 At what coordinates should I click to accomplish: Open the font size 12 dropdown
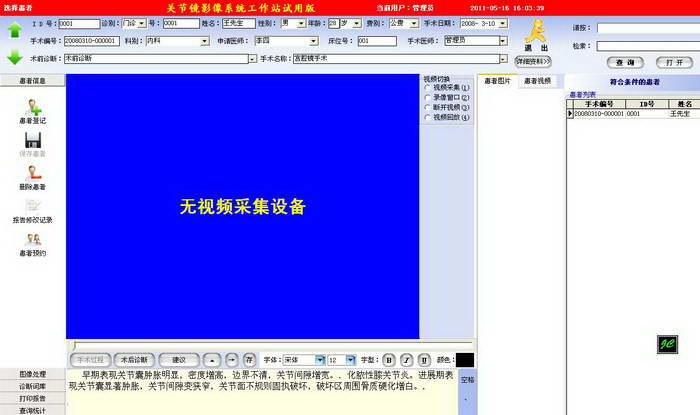pos(351,360)
